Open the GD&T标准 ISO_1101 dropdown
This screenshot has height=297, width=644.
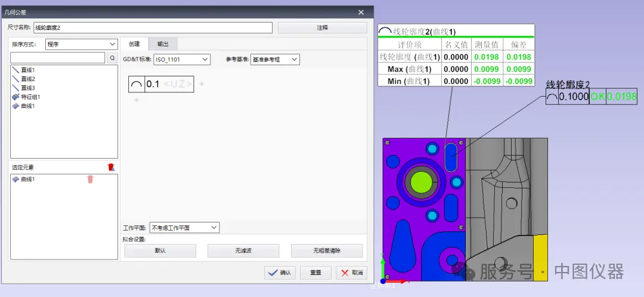click(182, 59)
